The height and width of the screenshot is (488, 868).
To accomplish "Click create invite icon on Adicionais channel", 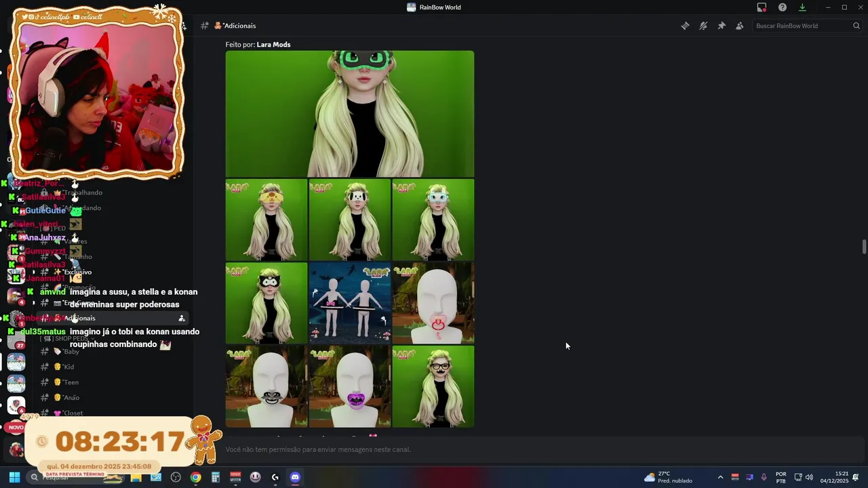I will (181, 318).
